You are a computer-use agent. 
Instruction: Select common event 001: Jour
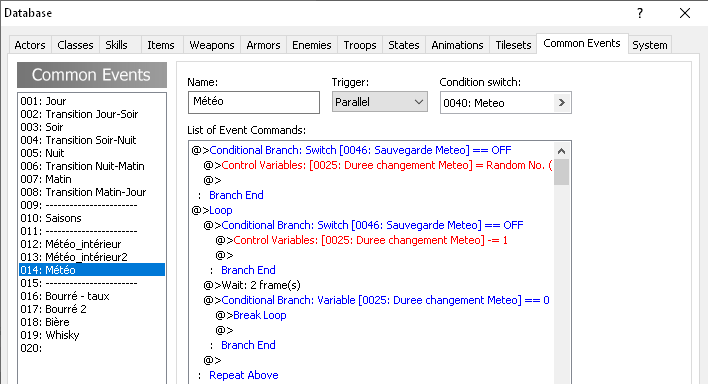pos(92,101)
